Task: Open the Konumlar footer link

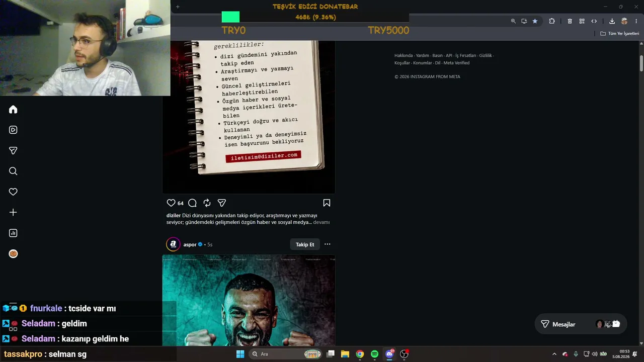Action: (x=423, y=63)
